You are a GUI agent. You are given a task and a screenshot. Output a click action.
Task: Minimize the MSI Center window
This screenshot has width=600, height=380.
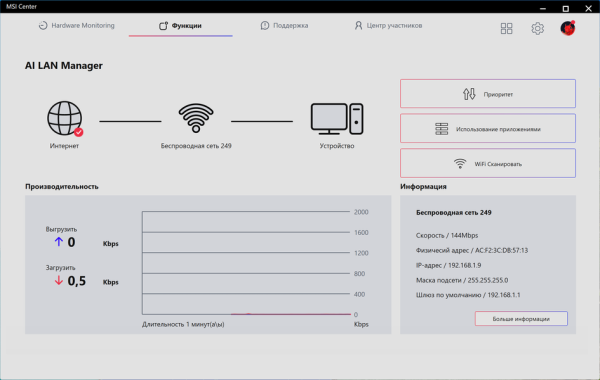point(543,8)
